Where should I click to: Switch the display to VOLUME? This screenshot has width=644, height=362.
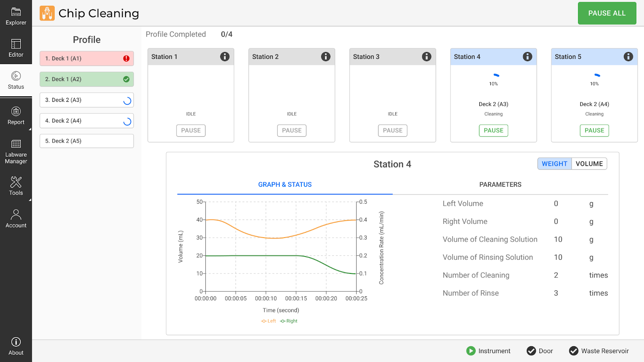(589, 164)
